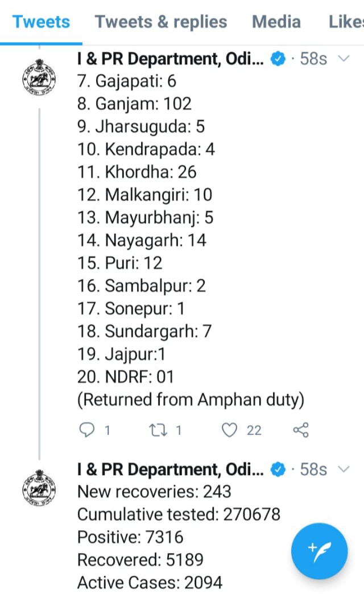This screenshot has height=594, width=364.
Task: Reply to the district list tweet
Action: tap(87, 430)
